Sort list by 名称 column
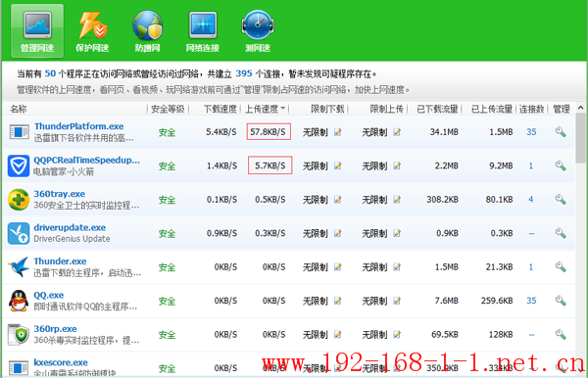Viewport: 588px width, 378px height. point(18,109)
